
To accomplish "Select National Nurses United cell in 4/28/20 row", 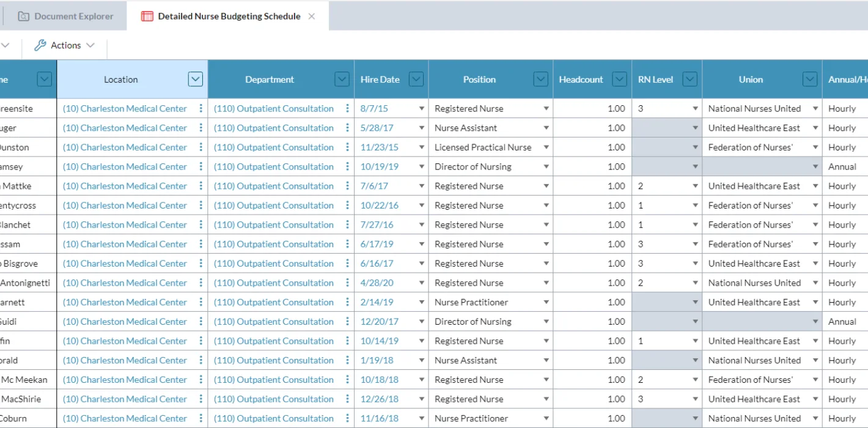I will pos(762,282).
